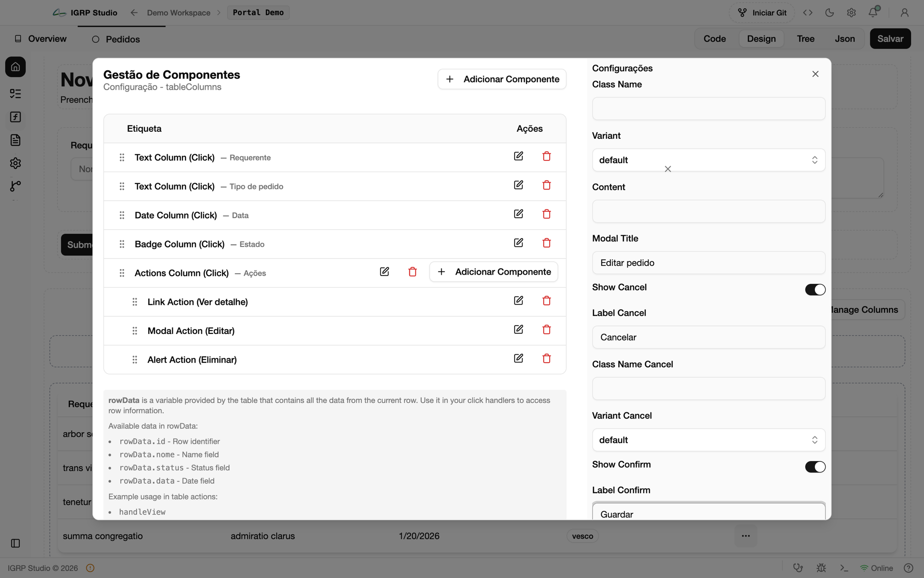Click the Class Name input field

click(708, 109)
